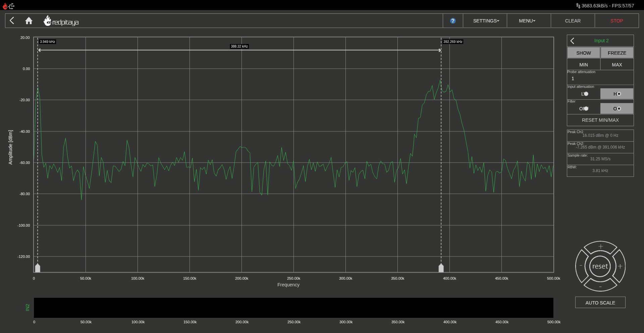Click the flame icon in system tray
Screen dimensions: 644x333
(x=4, y=6)
